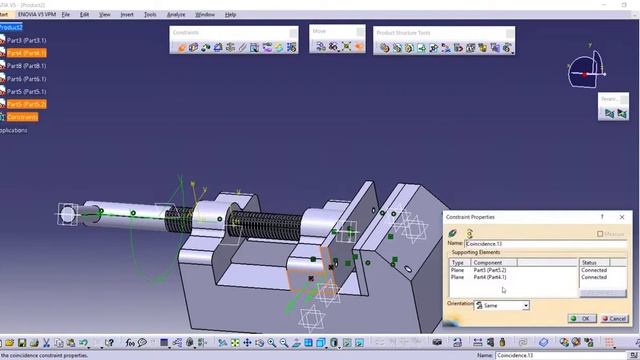Select the Rotate view tool
640x360 pixels.
point(260,343)
